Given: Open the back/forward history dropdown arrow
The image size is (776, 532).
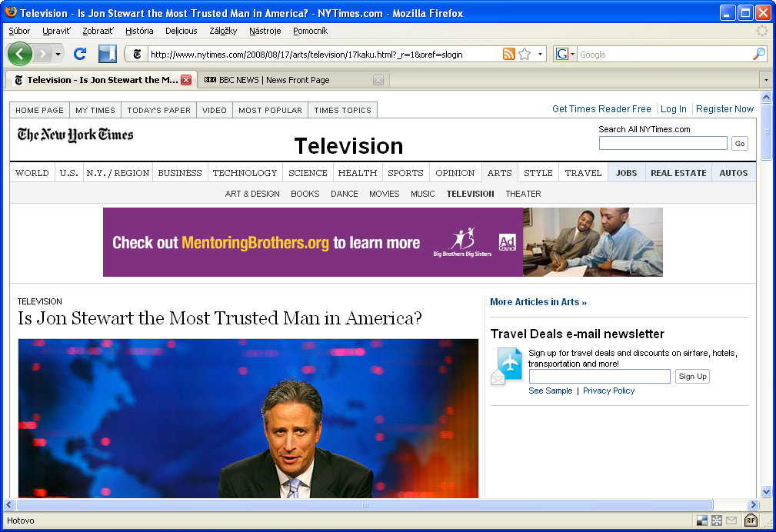Looking at the screenshot, I should point(58,54).
